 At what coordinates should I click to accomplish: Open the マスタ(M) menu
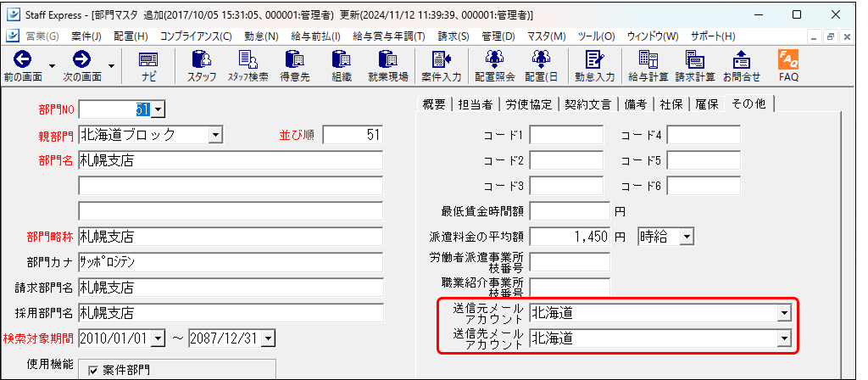tap(547, 36)
